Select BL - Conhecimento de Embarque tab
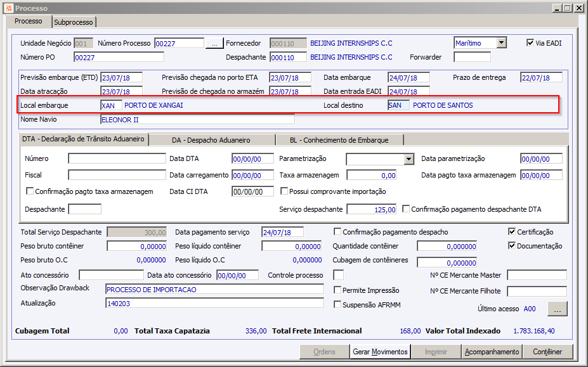 coord(339,140)
